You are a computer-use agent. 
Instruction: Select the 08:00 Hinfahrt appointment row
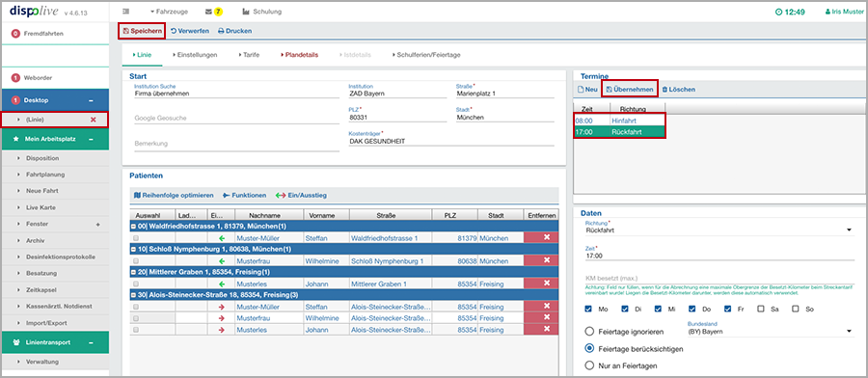tap(619, 121)
